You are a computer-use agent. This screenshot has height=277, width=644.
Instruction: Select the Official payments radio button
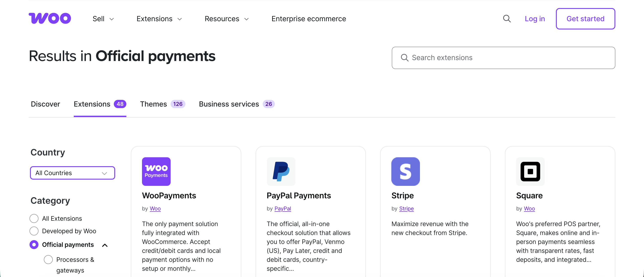(x=34, y=245)
